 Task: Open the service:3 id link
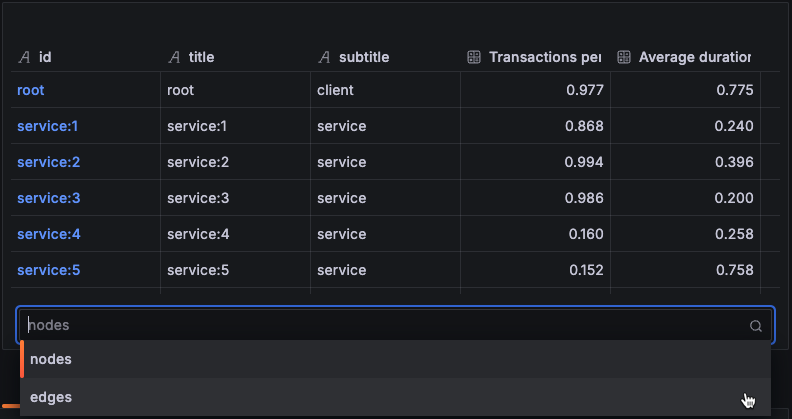click(48, 198)
